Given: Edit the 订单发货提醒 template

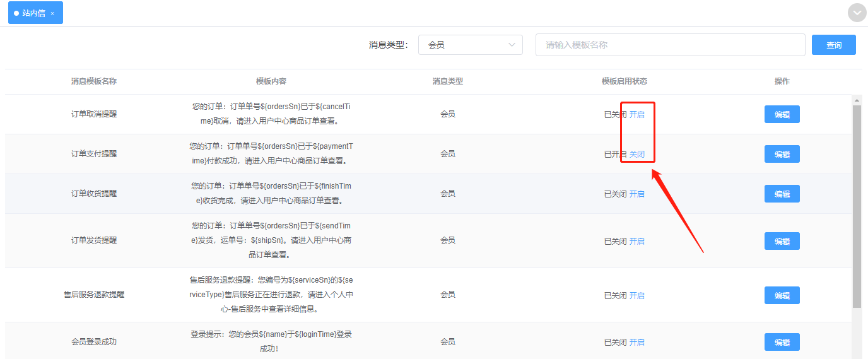Looking at the screenshot, I should (782, 241).
